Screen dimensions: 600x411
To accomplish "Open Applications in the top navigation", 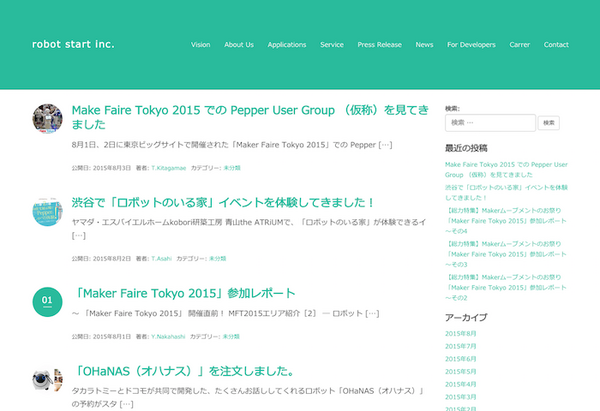I will pyautogui.click(x=287, y=45).
